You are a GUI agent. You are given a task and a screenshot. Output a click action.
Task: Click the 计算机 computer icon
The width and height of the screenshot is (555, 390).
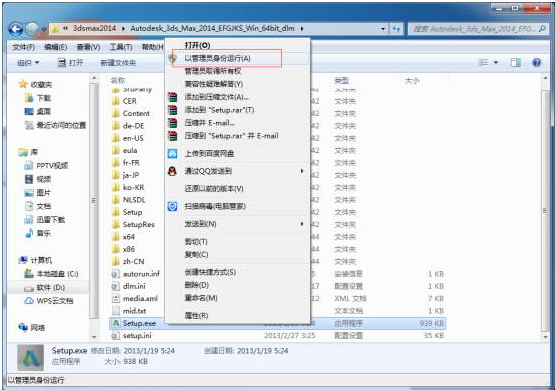tap(23, 260)
